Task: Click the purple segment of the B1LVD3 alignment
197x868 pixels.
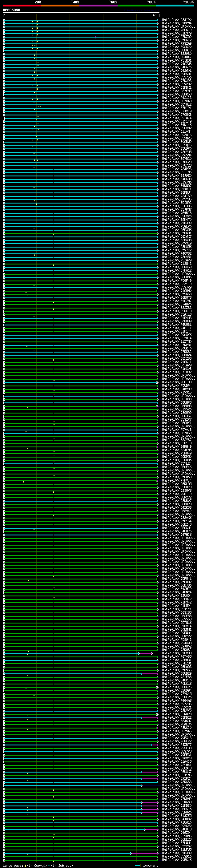Action: pyautogui.click(x=146, y=653)
